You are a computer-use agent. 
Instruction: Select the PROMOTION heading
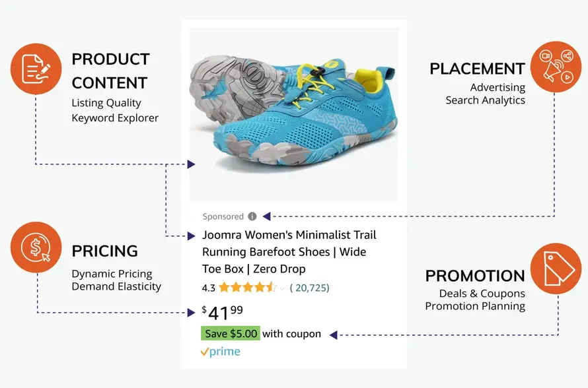(475, 275)
